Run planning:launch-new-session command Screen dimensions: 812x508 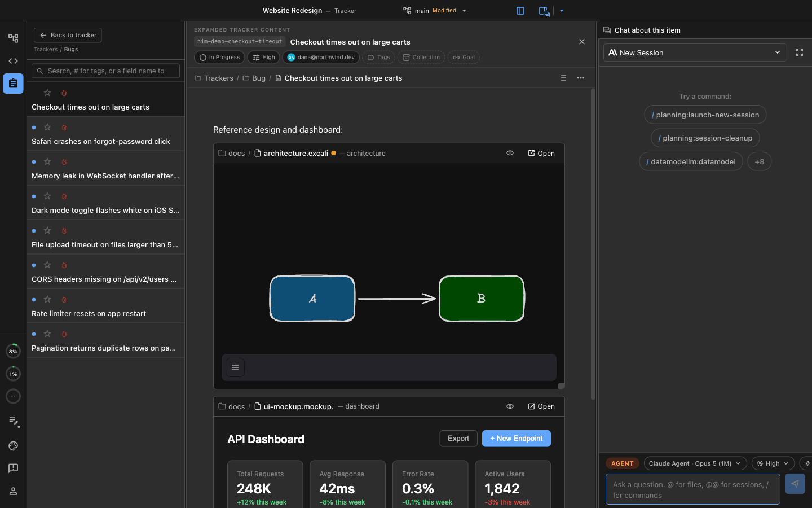(x=705, y=115)
